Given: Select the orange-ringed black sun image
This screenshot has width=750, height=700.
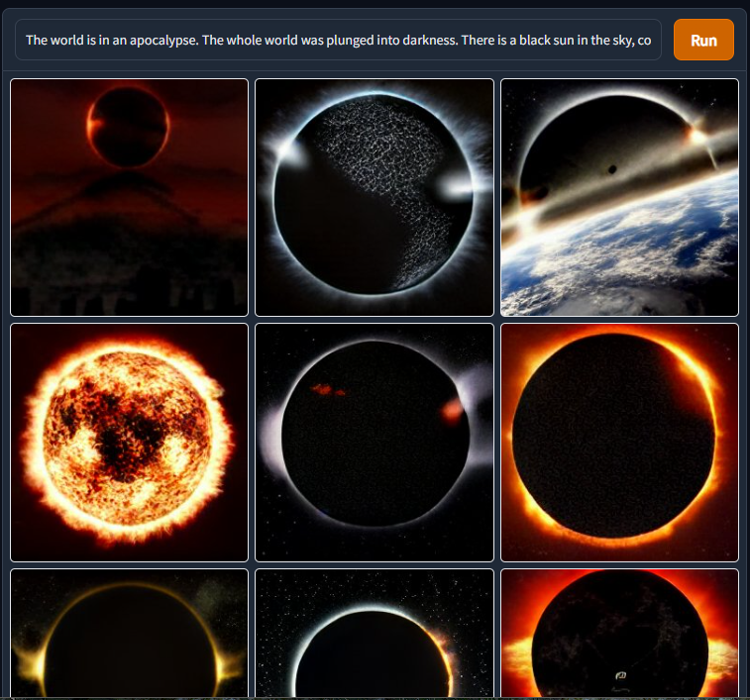Looking at the screenshot, I should point(619,443).
